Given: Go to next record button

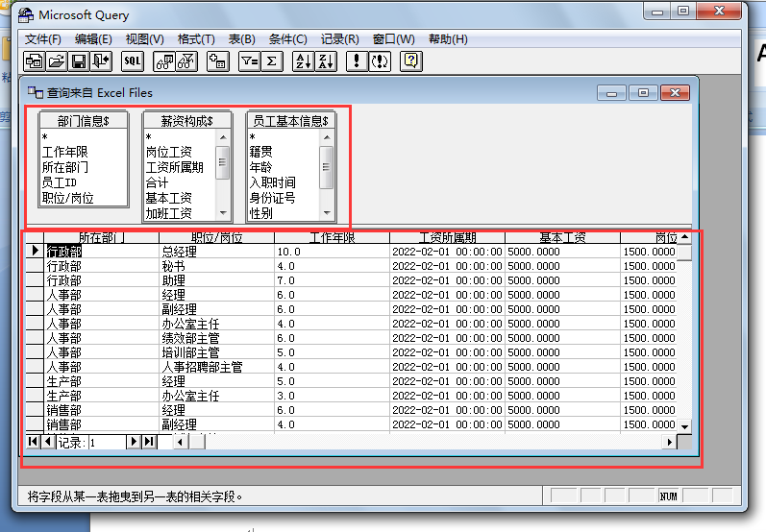Looking at the screenshot, I should [x=134, y=442].
